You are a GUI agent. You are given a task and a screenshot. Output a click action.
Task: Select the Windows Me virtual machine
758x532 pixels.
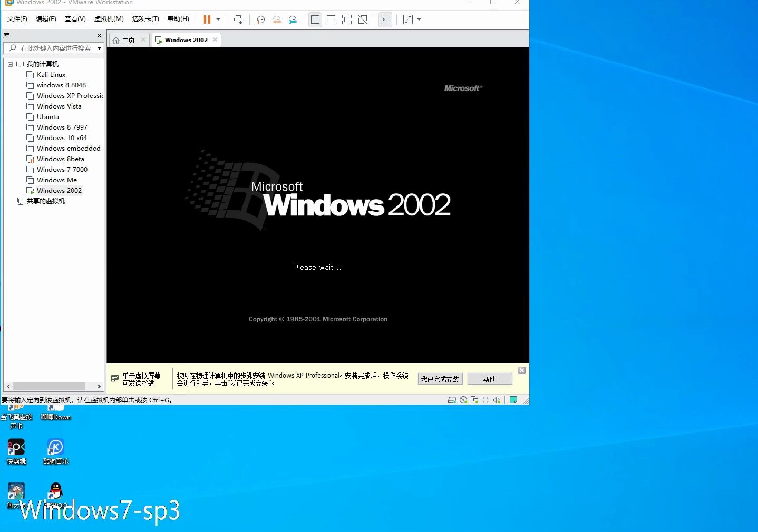56,180
